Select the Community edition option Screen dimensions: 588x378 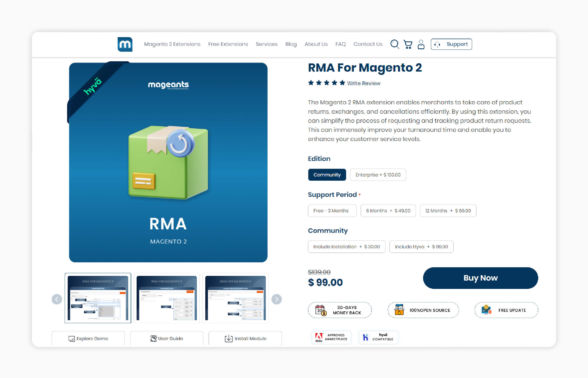[x=327, y=175]
